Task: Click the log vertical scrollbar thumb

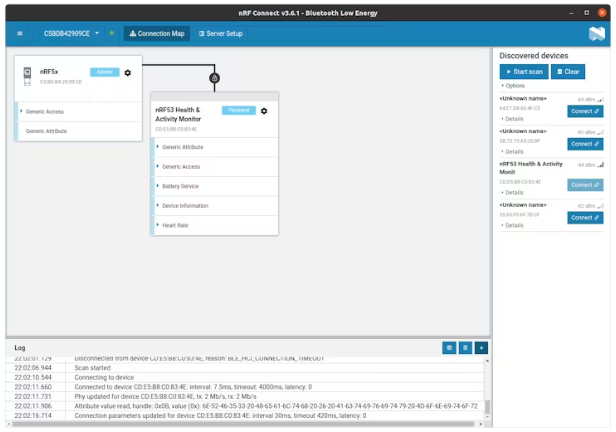Action: pos(487,407)
